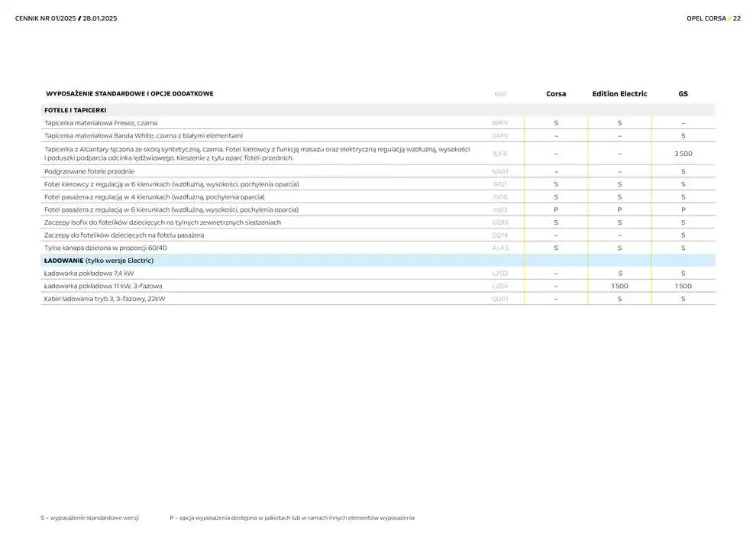This screenshot has width=756, height=535.
Task: Click the 'Podgrzewane fotele przednie' row label
Action: point(89,172)
